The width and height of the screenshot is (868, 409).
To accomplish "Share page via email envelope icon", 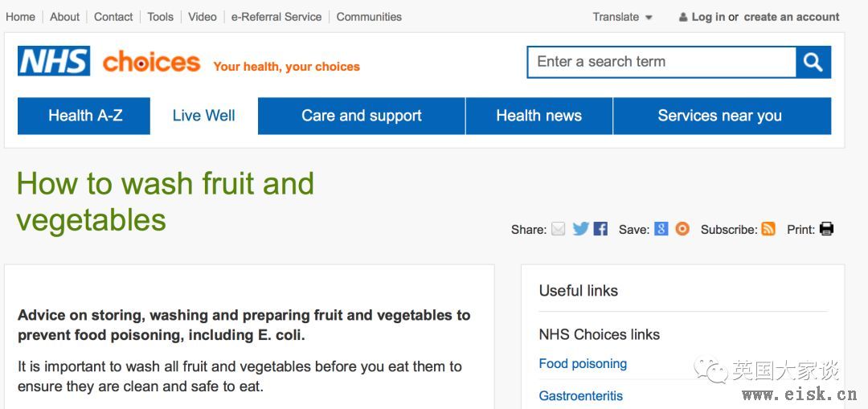I will (559, 228).
